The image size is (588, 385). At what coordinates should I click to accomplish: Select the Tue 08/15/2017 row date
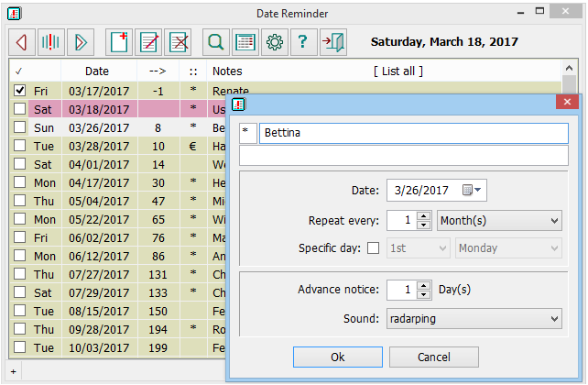(99, 311)
